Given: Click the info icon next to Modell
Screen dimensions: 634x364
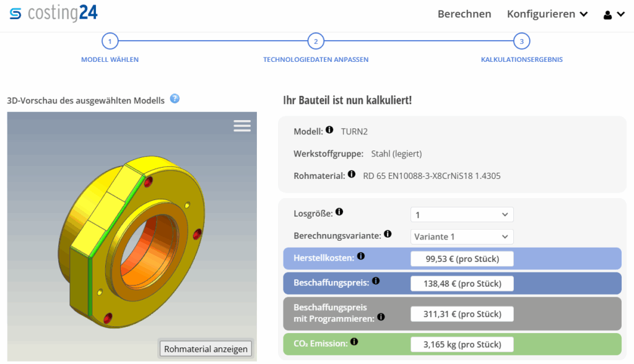Looking at the screenshot, I should [329, 130].
